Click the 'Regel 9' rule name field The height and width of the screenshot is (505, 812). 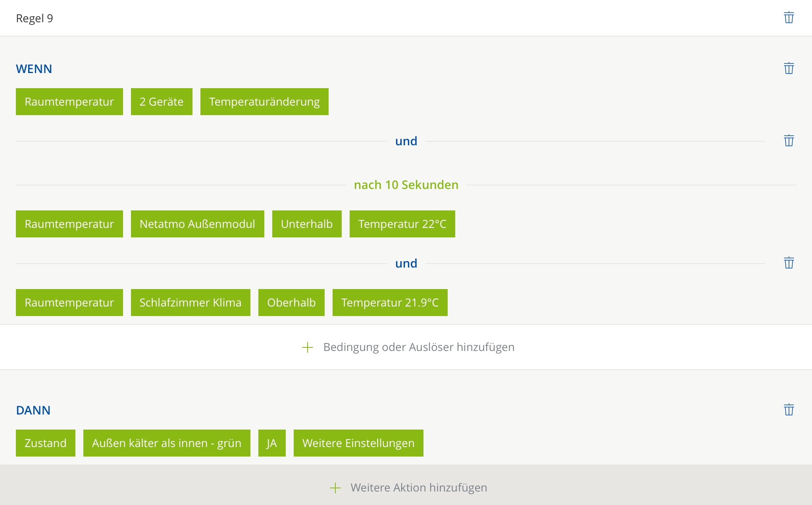pos(35,18)
